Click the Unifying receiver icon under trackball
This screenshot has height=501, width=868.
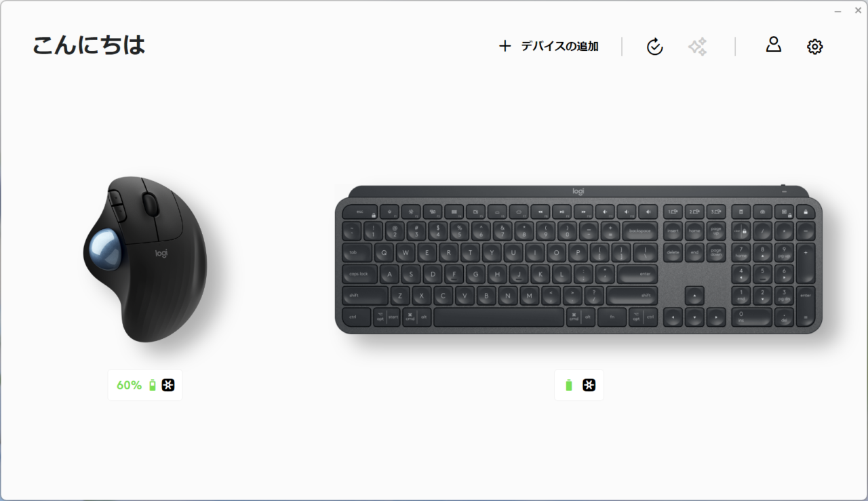click(168, 385)
